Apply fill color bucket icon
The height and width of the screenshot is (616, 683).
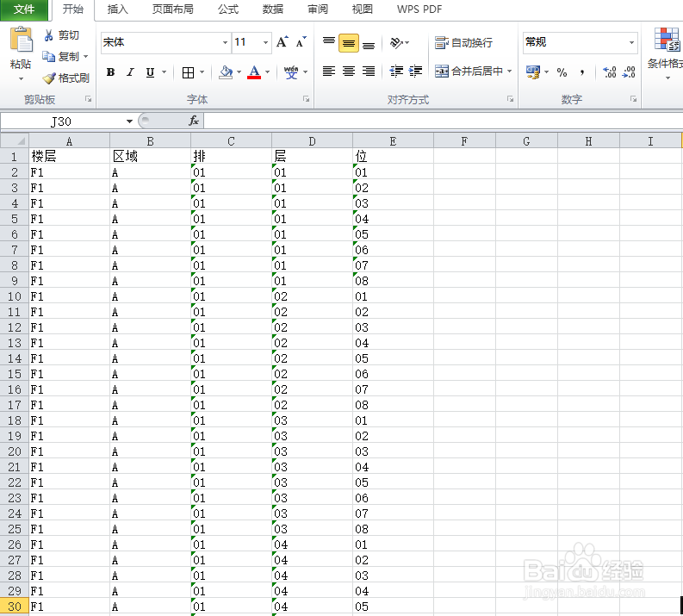click(x=226, y=72)
